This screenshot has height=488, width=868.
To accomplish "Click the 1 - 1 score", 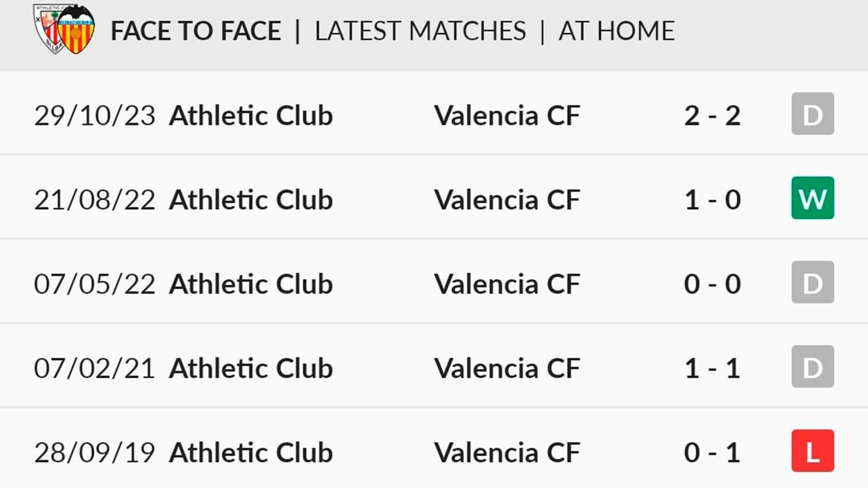I will tap(712, 368).
